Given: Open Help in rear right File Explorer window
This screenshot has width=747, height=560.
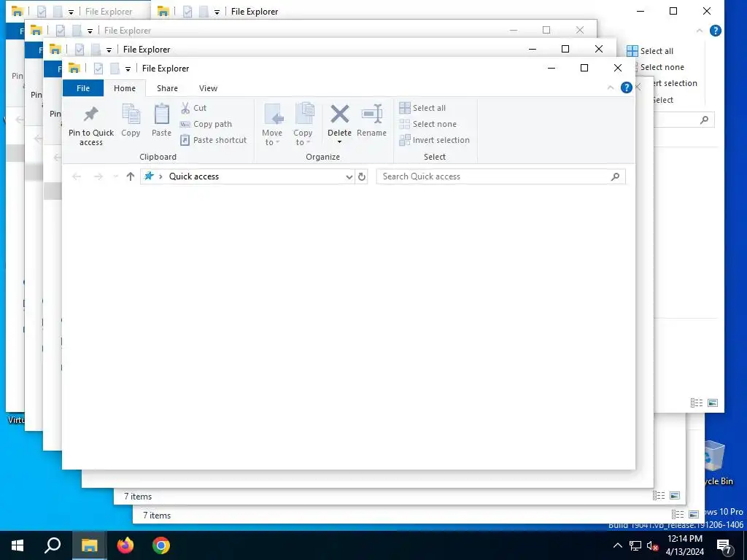Looking at the screenshot, I should point(715,31).
